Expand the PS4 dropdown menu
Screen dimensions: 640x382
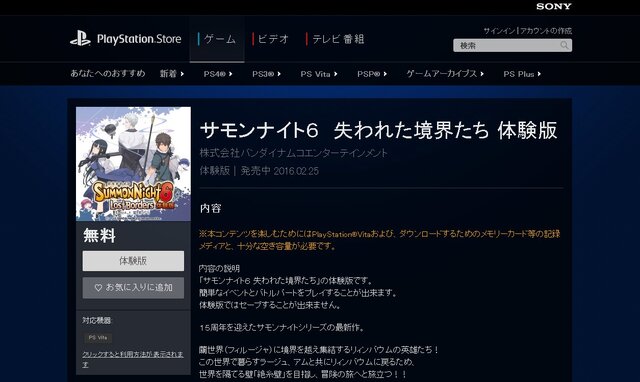click(218, 74)
